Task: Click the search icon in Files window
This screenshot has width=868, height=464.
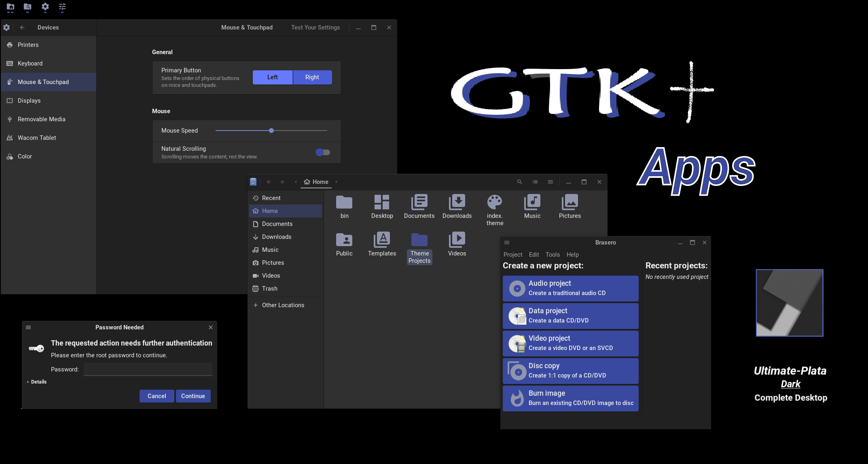Action: pyautogui.click(x=520, y=182)
